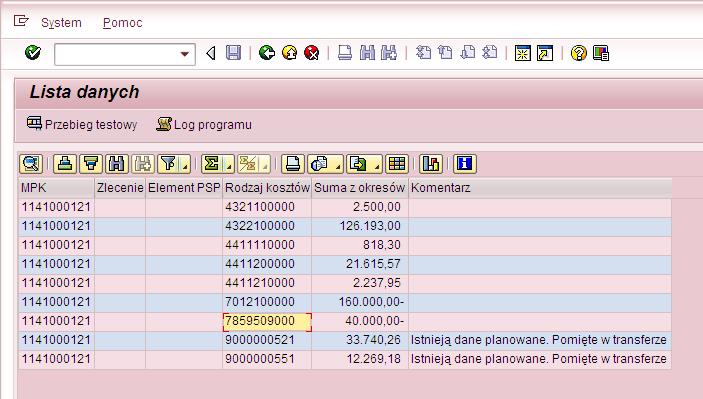The height and width of the screenshot is (399, 703).
Task: Click the MPK column header
Action: point(56,188)
